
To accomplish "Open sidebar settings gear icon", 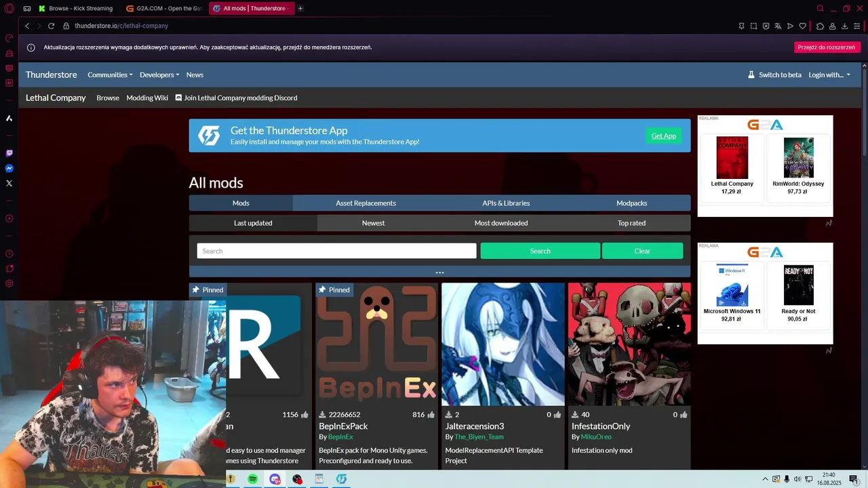I will [9, 283].
